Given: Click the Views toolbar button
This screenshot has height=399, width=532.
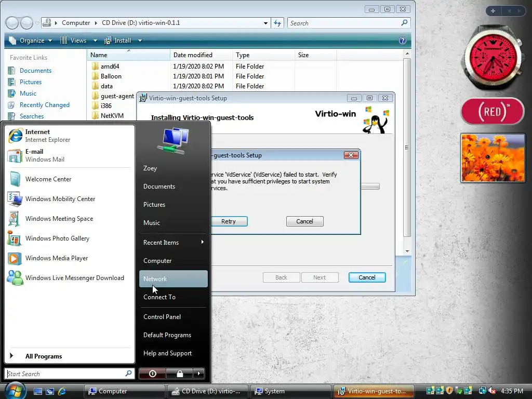Looking at the screenshot, I should pos(74,41).
